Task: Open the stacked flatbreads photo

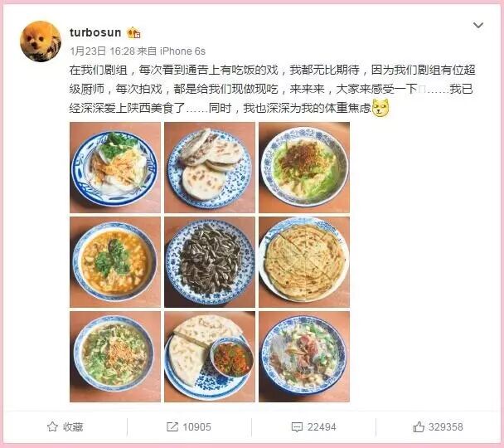Action: 210,168
